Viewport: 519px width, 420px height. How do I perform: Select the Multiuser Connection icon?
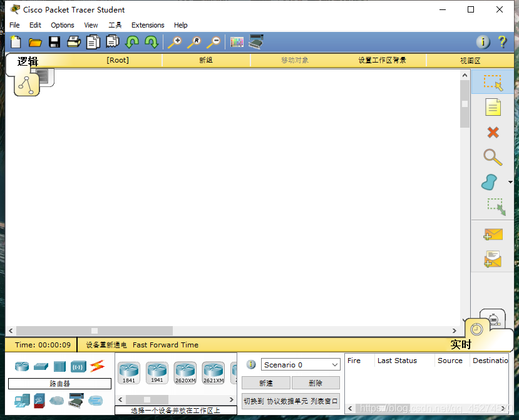coord(96,401)
